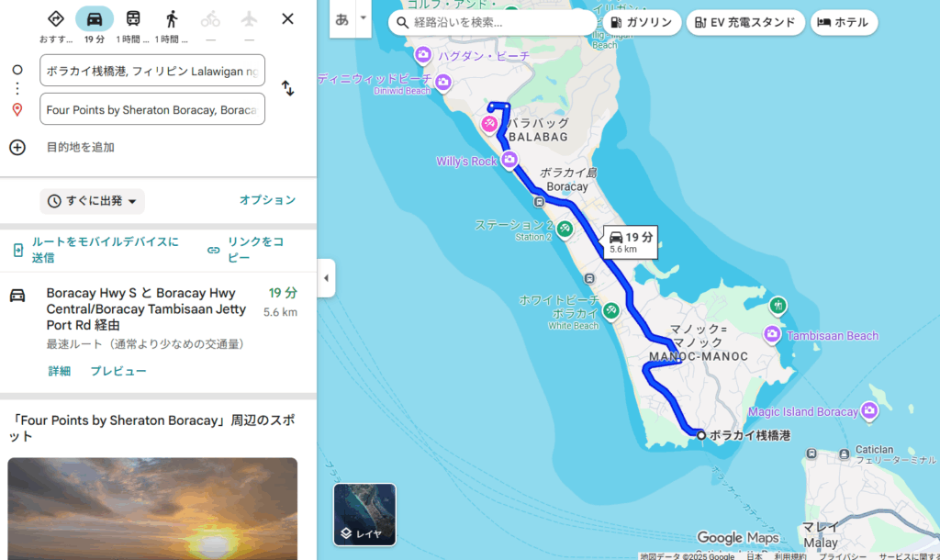Add a destination with the plus icon
The width and height of the screenshot is (940, 560).
click(17, 147)
